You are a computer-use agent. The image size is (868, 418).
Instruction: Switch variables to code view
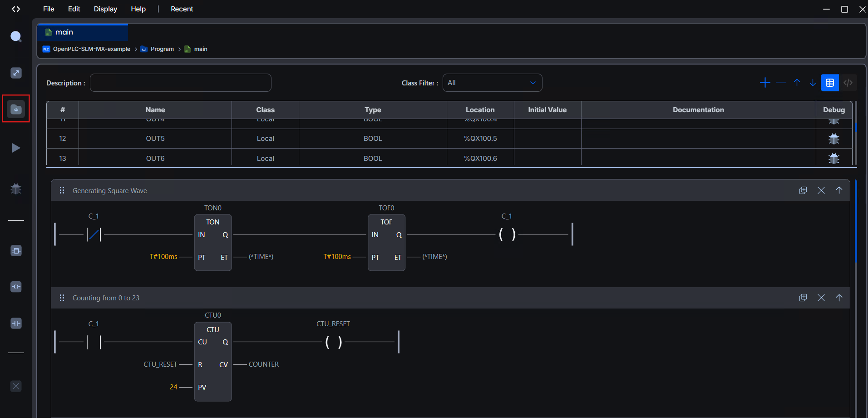(x=848, y=83)
